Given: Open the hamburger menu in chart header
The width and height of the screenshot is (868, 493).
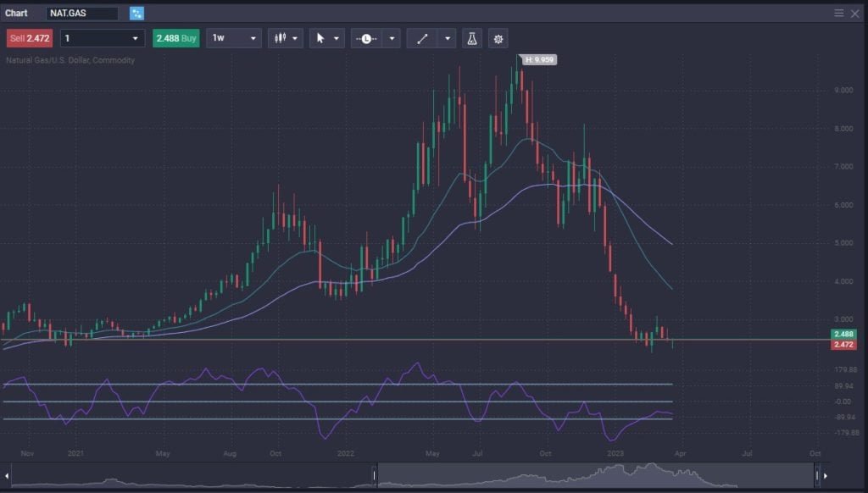Looking at the screenshot, I should point(839,14).
